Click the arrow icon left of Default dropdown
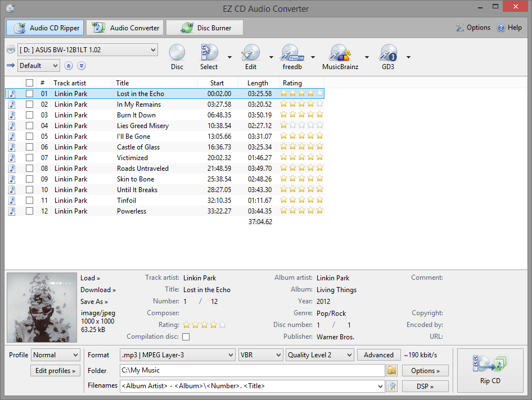532x400 pixels. [11, 65]
